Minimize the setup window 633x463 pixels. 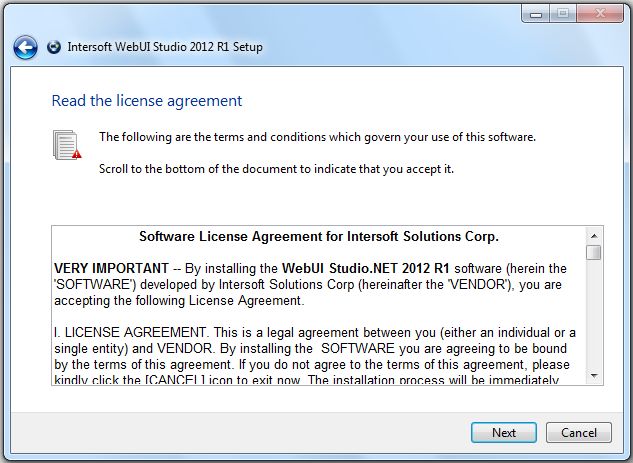537,13
